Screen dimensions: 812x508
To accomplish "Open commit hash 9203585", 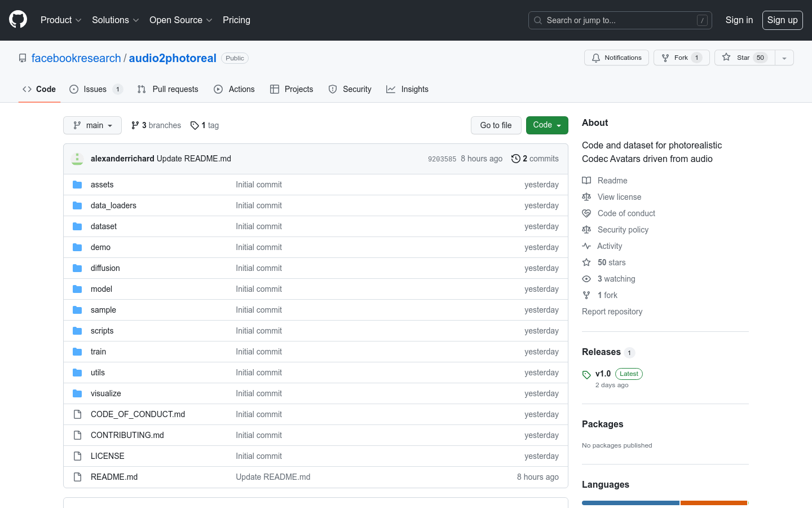I will pyautogui.click(x=442, y=159).
